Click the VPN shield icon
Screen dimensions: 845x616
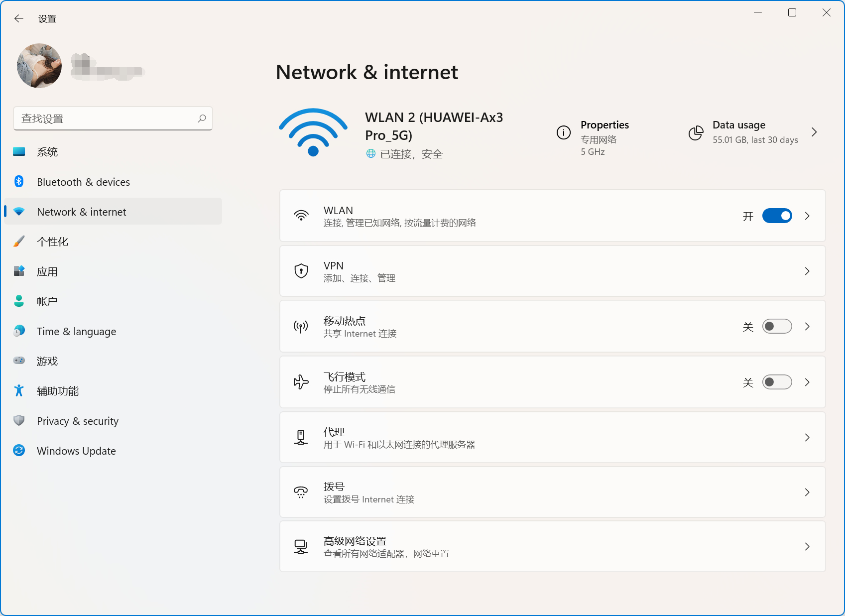[x=301, y=271]
